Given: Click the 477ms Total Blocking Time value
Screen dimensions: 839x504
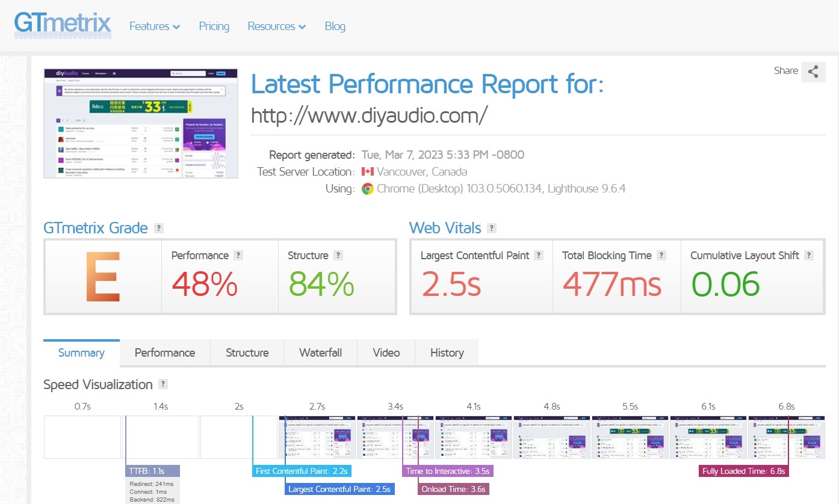Looking at the screenshot, I should [611, 284].
